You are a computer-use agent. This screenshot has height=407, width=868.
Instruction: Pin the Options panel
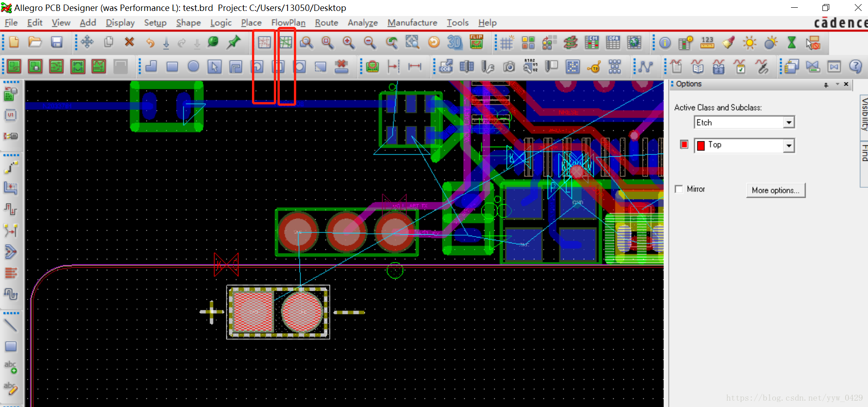826,85
